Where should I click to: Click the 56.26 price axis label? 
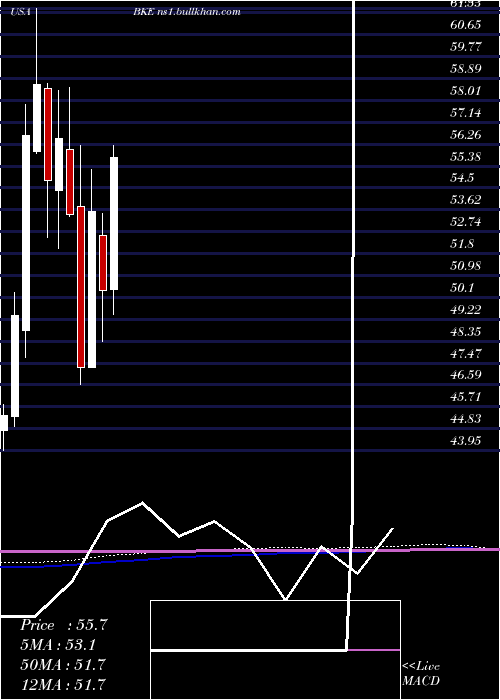[466, 134]
